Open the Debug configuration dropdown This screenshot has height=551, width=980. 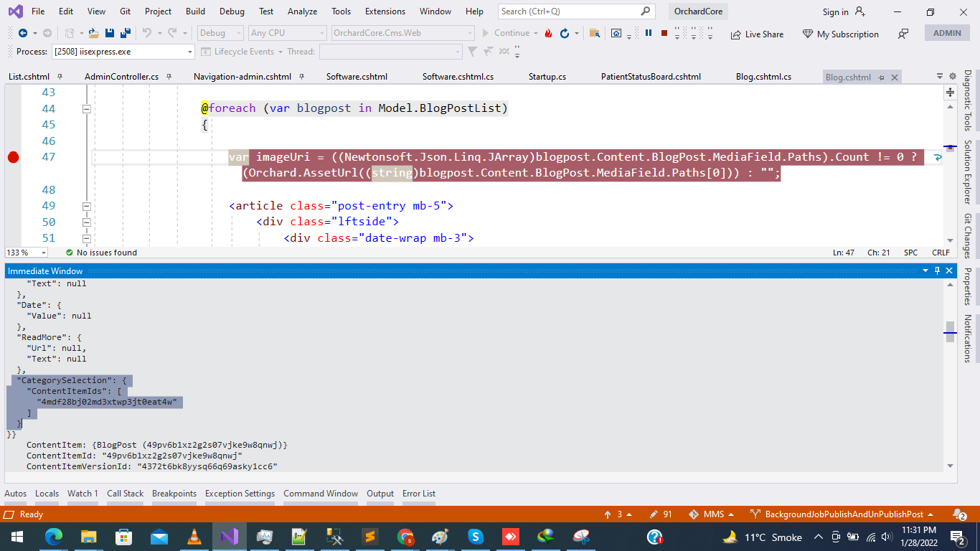(x=221, y=33)
